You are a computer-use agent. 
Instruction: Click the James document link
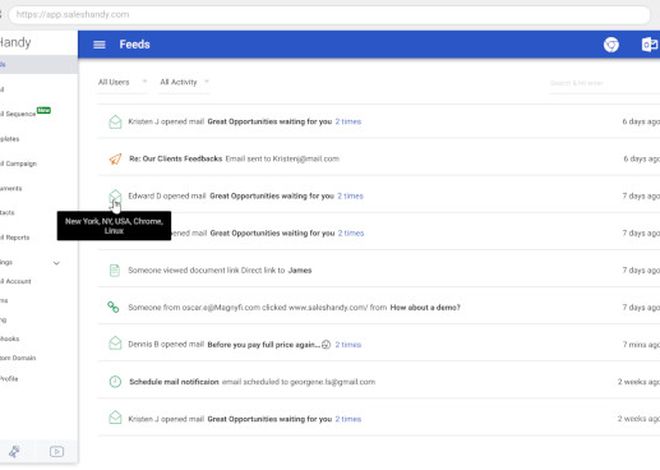coord(300,271)
